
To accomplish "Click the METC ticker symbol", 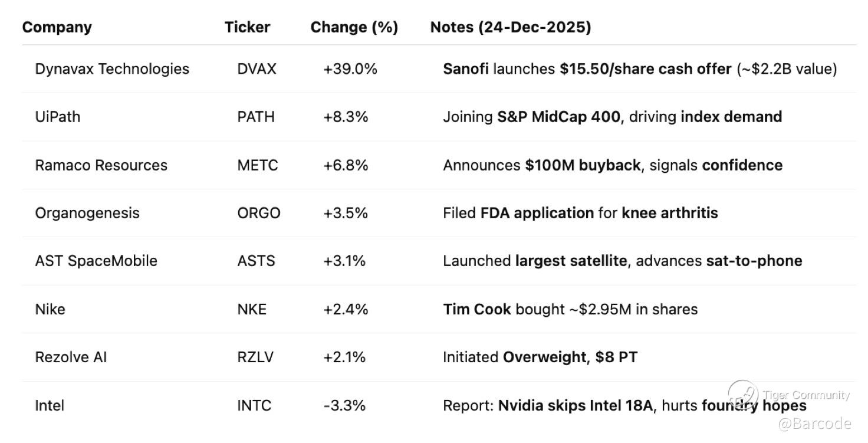I will tap(258, 165).
